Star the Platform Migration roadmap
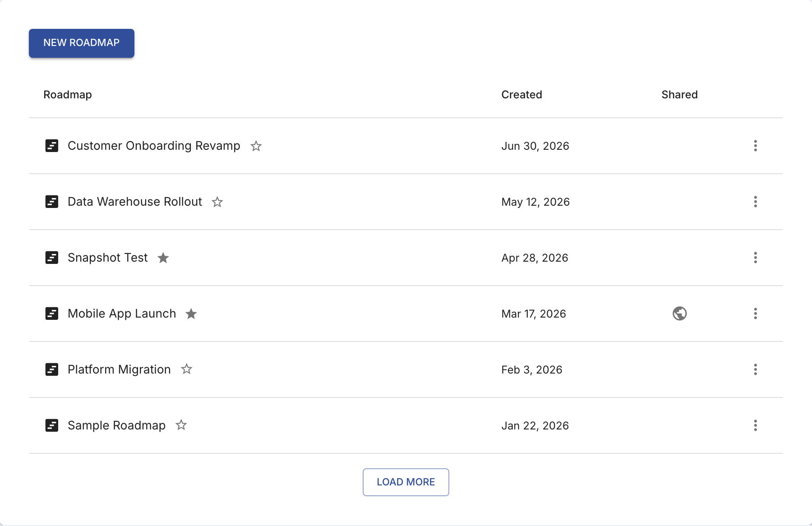Viewport: 812px width, 526px height. click(x=187, y=369)
